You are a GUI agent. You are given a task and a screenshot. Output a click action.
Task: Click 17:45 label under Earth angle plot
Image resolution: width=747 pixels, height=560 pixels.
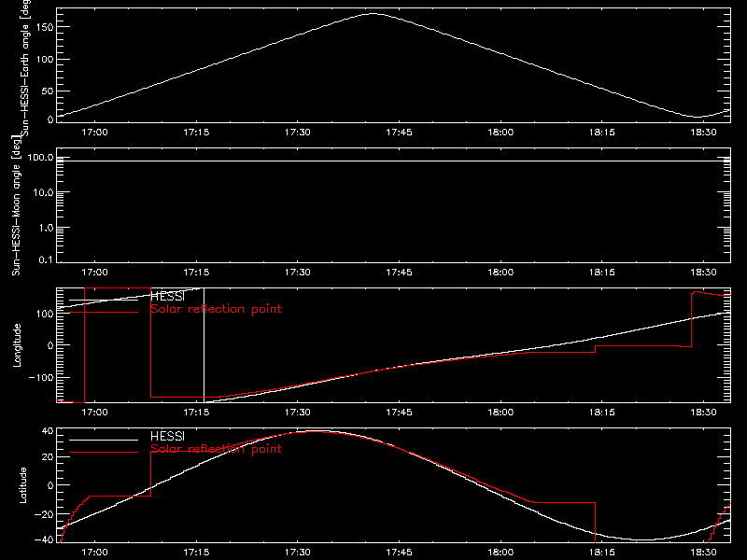[x=400, y=133]
